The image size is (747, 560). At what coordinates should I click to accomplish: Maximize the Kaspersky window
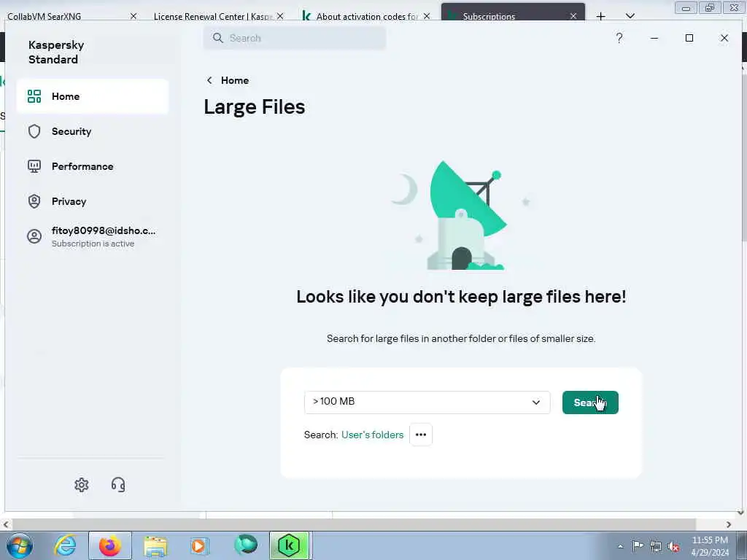[x=689, y=38]
